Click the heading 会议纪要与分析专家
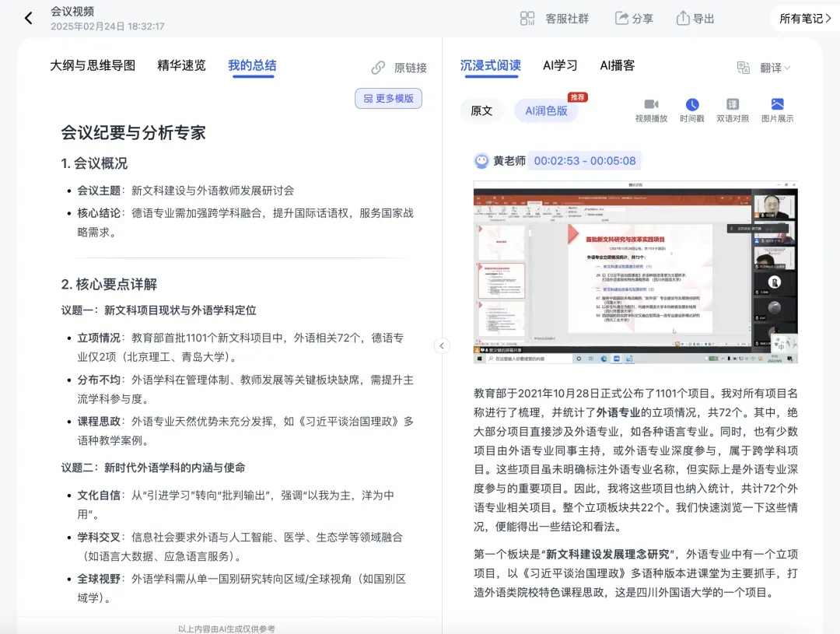Viewport: 840px width, 634px height. (x=134, y=132)
